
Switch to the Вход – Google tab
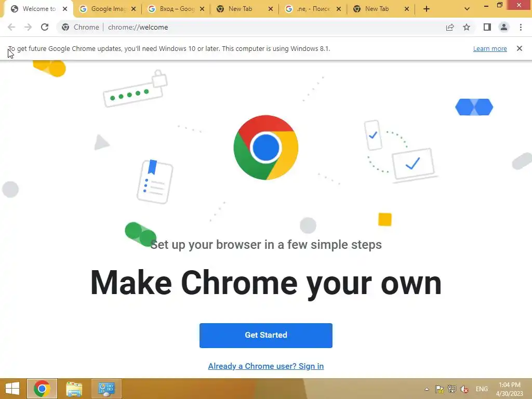pos(176,9)
